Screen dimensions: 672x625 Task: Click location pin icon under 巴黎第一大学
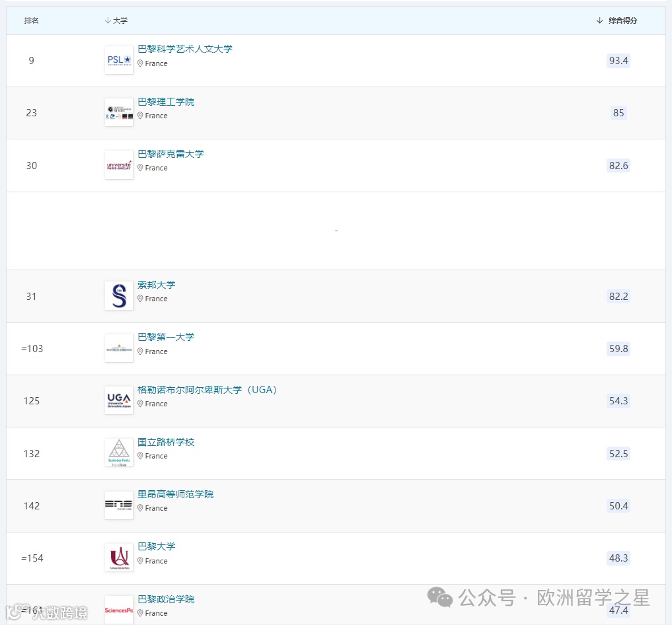point(140,351)
